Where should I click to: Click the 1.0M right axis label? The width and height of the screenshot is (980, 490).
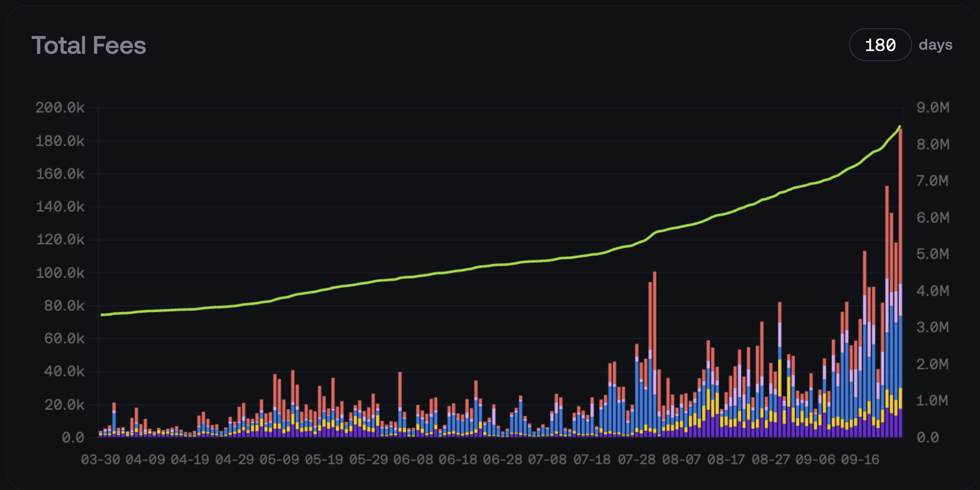(x=932, y=401)
